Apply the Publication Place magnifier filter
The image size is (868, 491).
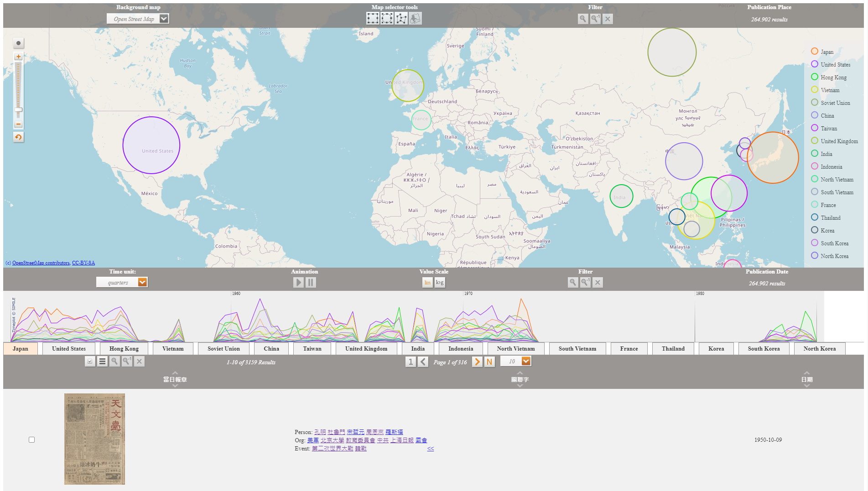582,19
